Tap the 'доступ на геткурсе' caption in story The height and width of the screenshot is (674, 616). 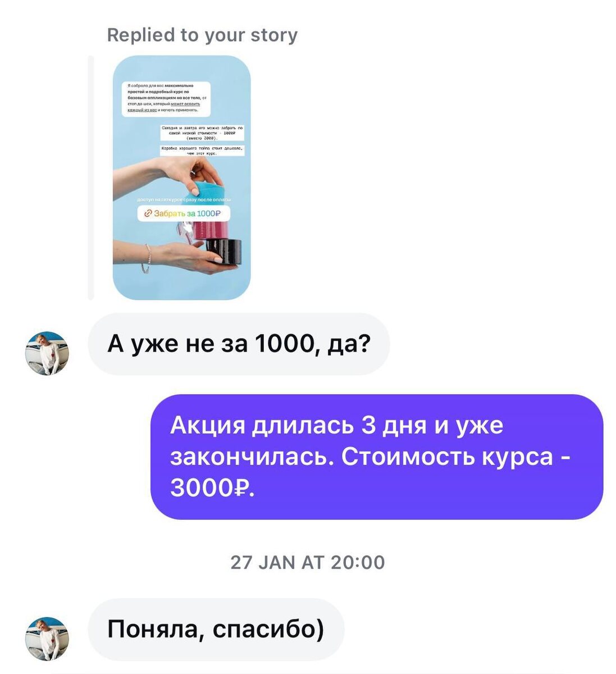pos(184,199)
